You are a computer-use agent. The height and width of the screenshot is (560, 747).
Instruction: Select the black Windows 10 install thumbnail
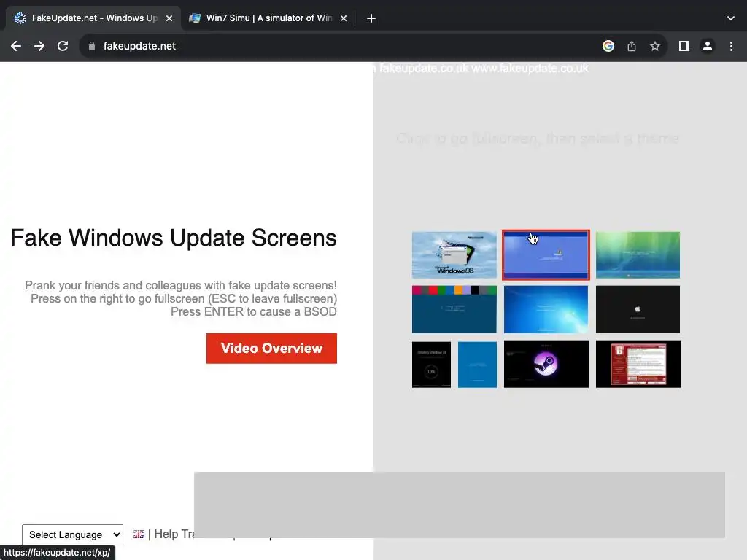[431, 365]
